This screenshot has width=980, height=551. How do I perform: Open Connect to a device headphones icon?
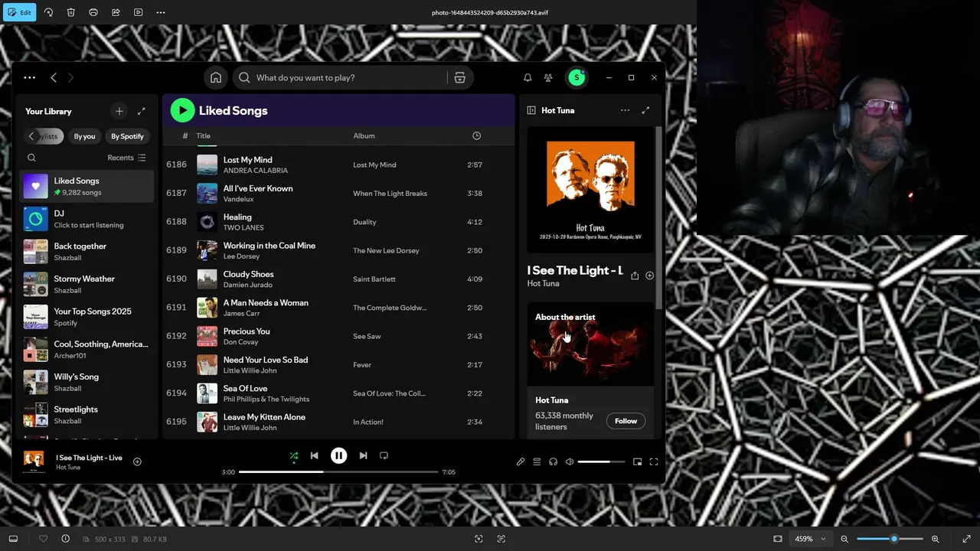tap(553, 461)
